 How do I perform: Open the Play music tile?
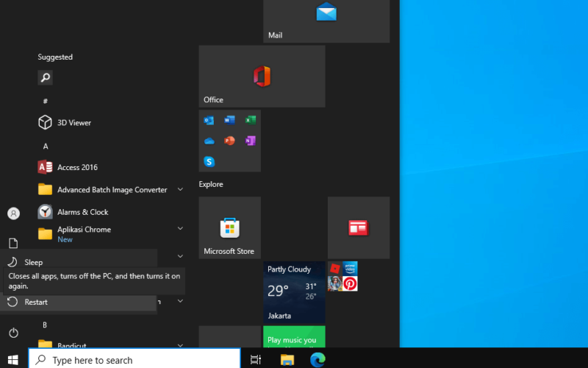(x=294, y=336)
